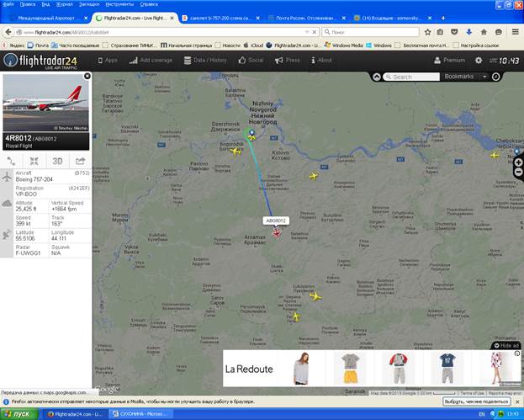This screenshot has height=420, width=524.
Task: Open the Firefox Hello chat icon
Action: [499, 32]
